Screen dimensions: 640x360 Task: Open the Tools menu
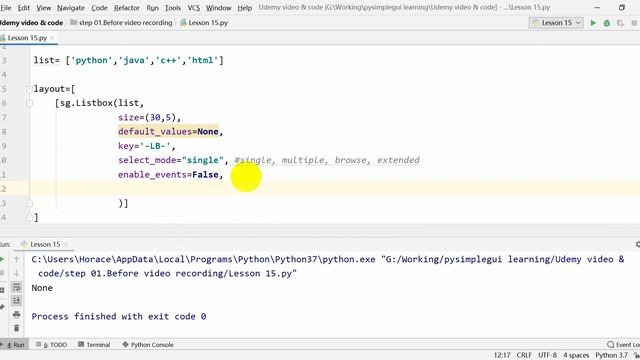point(173,8)
